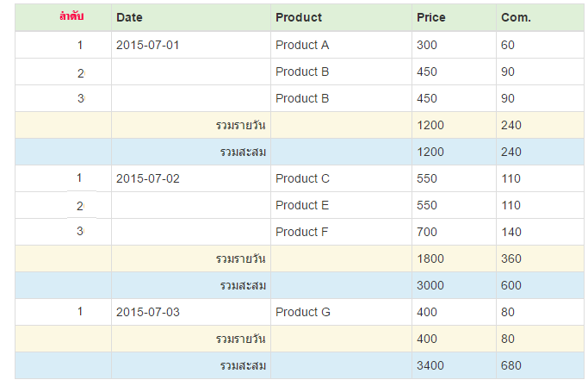Select the Product G cell
The height and width of the screenshot is (386, 588).
303,312
